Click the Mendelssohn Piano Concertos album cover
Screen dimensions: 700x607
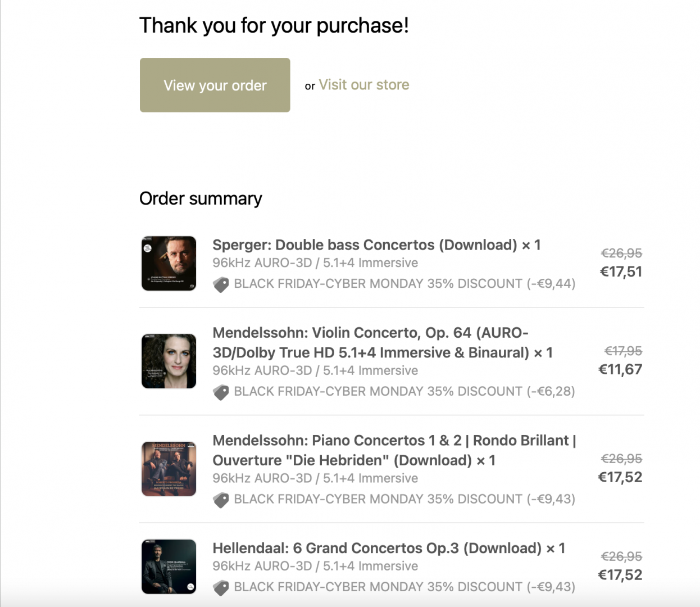pos(169,469)
